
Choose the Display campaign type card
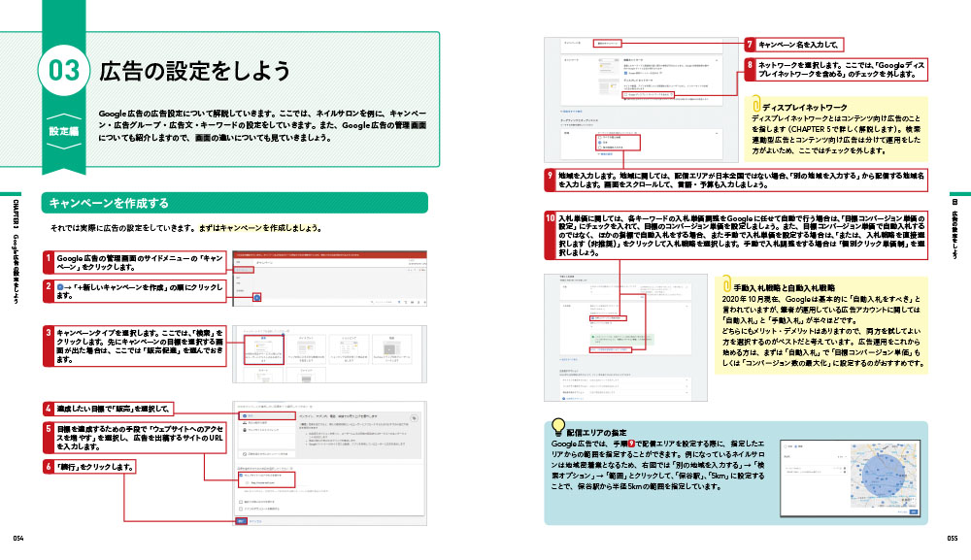click(x=307, y=349)
